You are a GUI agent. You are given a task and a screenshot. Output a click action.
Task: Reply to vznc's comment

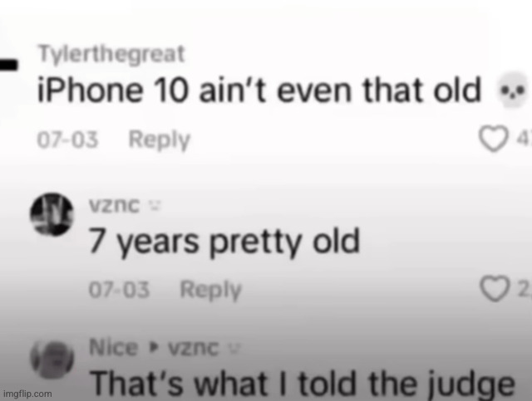pos(210,290)
